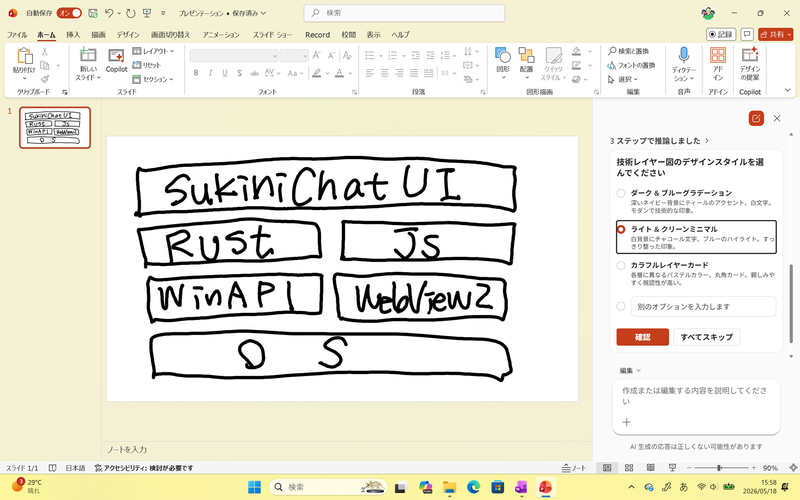This screenshot has width=800, height=500.
Task: Expand the reasoning steps chevron
Action: [x=707, y=140]
